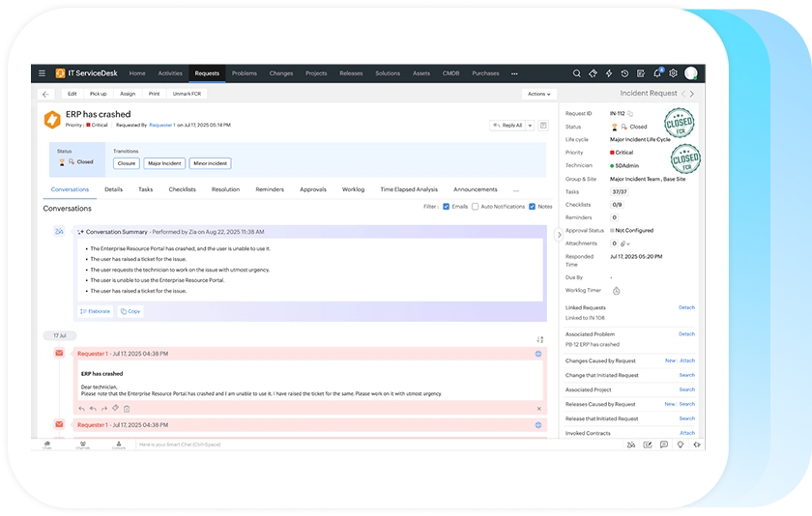
Task: Click the Tasks count 37/37
Action: tap(620, 192)
